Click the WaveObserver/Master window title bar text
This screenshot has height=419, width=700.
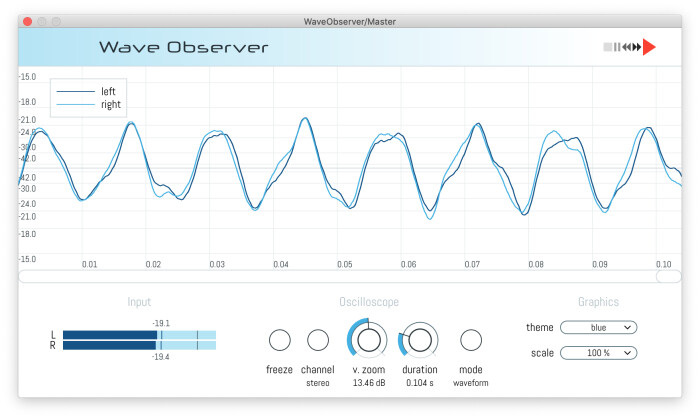(x=350, y=21)
